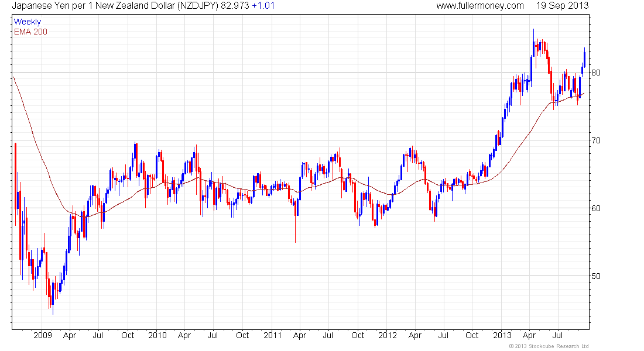Click the date 19 Sep 2013
This screenshot has width=644, height=351.
pos(562,6)
